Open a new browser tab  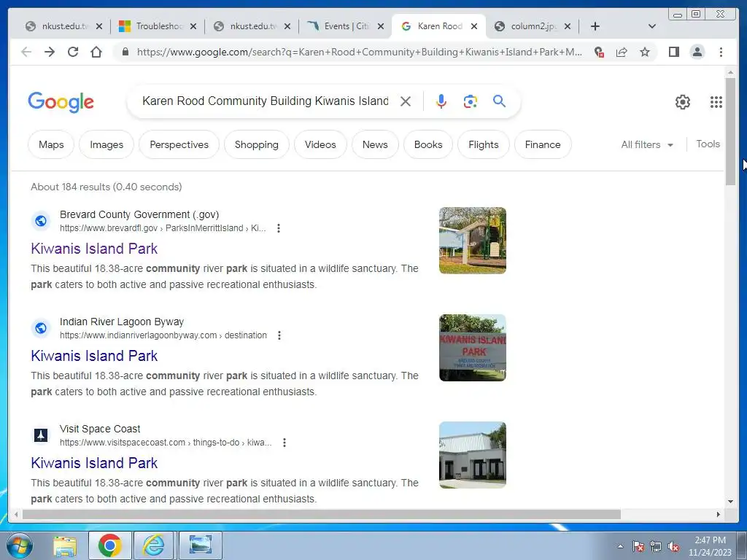click(595, 26)
